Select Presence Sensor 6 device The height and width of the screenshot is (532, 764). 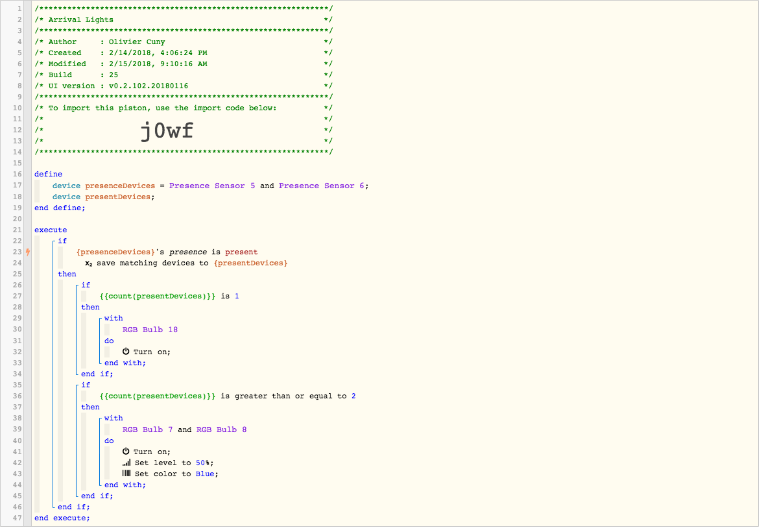pos(322,187)
